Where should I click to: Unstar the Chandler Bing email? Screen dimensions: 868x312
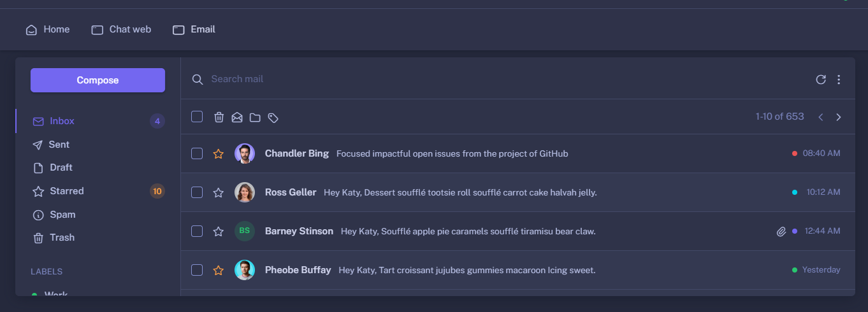219,154
